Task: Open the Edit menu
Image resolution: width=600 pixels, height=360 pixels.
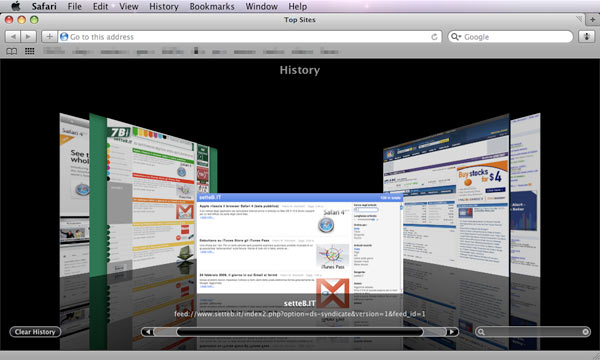Action: [100, 6]
